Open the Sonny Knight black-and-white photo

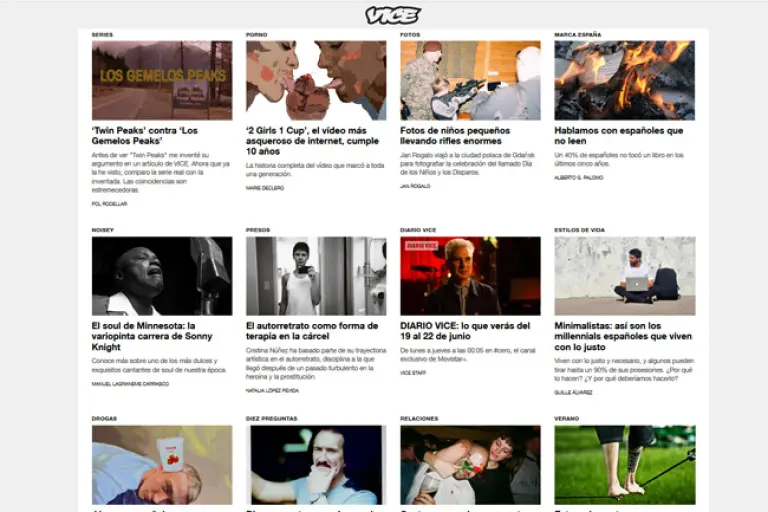pyautogui.click(x=162, y=276)
